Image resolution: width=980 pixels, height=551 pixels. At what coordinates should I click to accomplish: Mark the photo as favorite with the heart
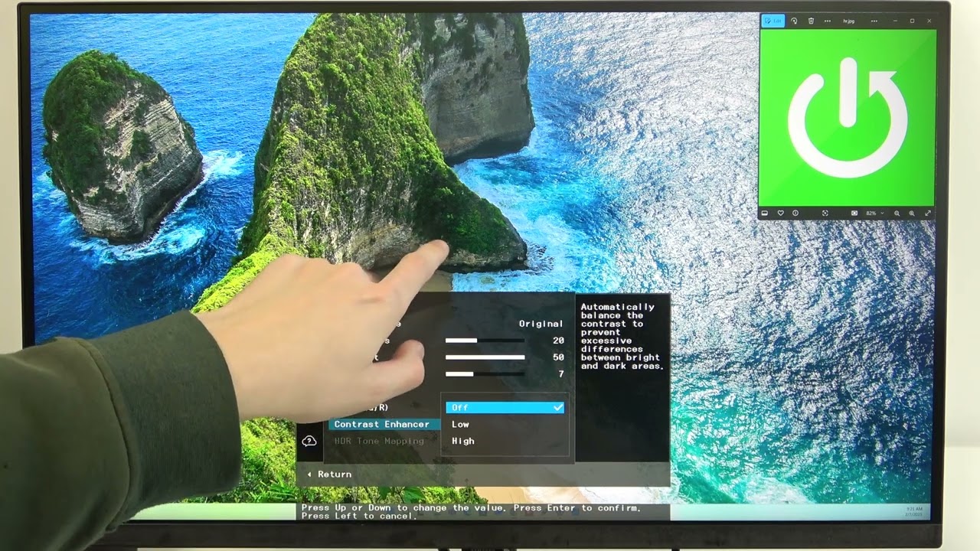point(781,213)
